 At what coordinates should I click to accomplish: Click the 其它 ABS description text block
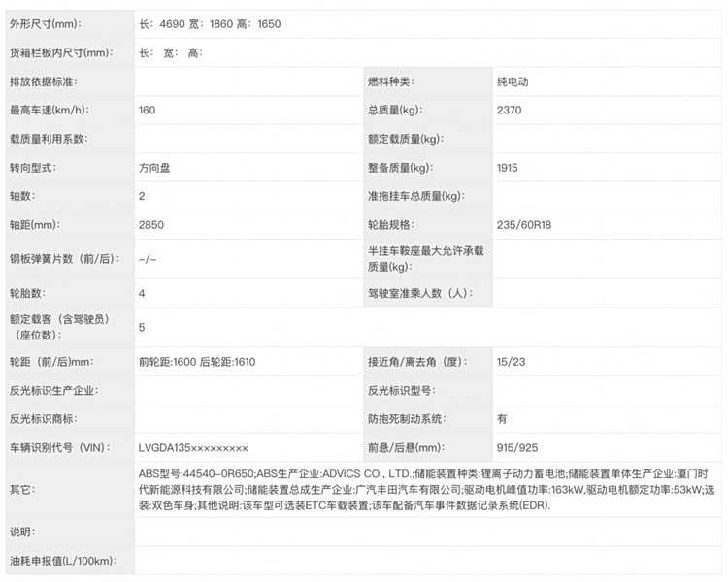[427, 490]
